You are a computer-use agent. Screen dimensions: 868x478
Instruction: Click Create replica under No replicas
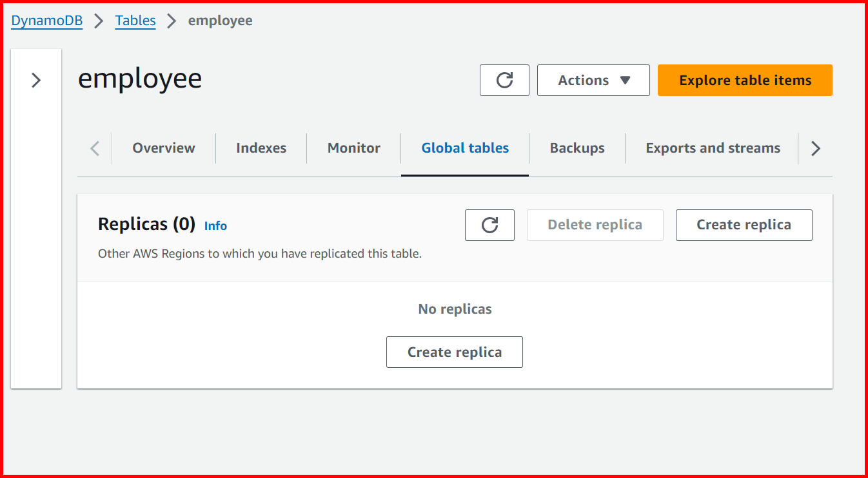tap(454, 352)
